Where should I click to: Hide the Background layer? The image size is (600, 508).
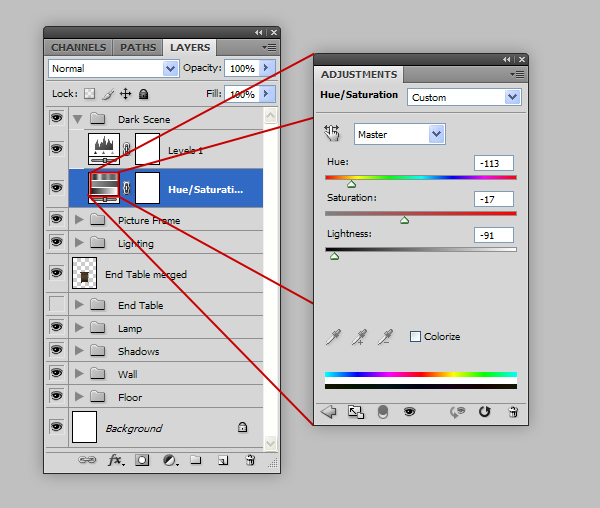pyautogui.click(x=56, y=428)
